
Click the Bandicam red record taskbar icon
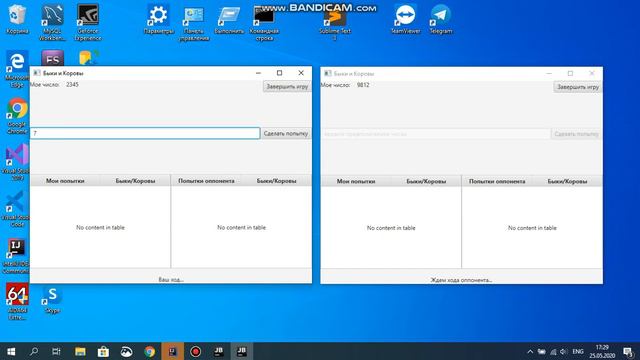tap(196, 351)
